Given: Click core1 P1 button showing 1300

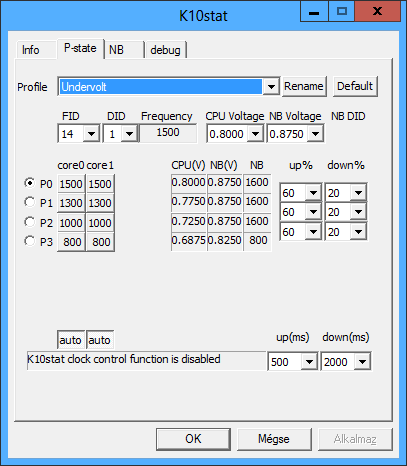Looking at the screenshot, I should [x=100, y=203].
